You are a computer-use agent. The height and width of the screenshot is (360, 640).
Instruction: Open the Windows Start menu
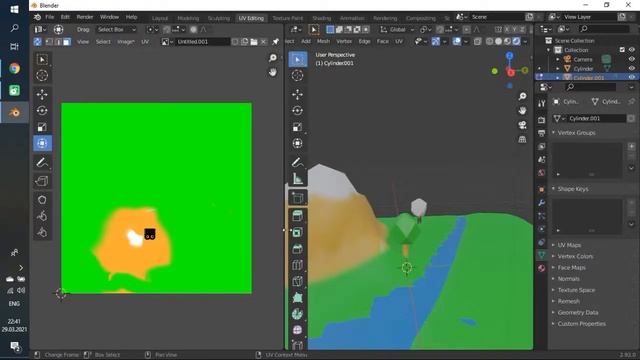pos(14,9)
